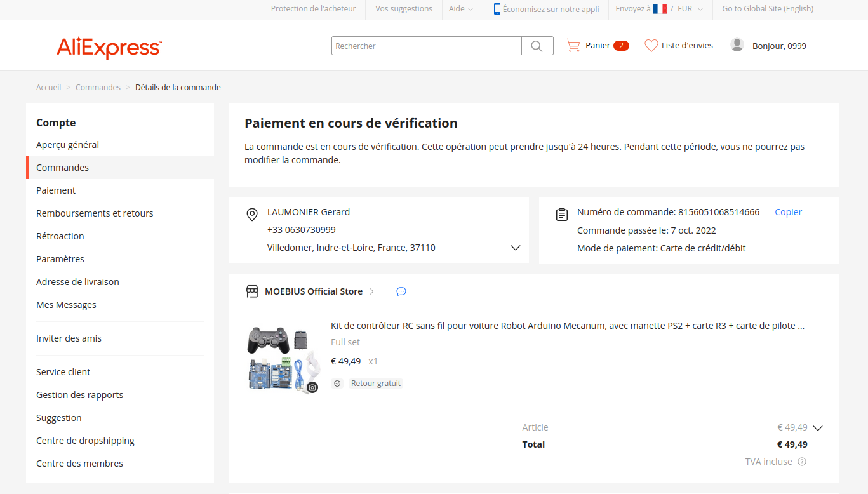
Task: Message the seller via chat bubble icon
Action: (x=401, y=291)
